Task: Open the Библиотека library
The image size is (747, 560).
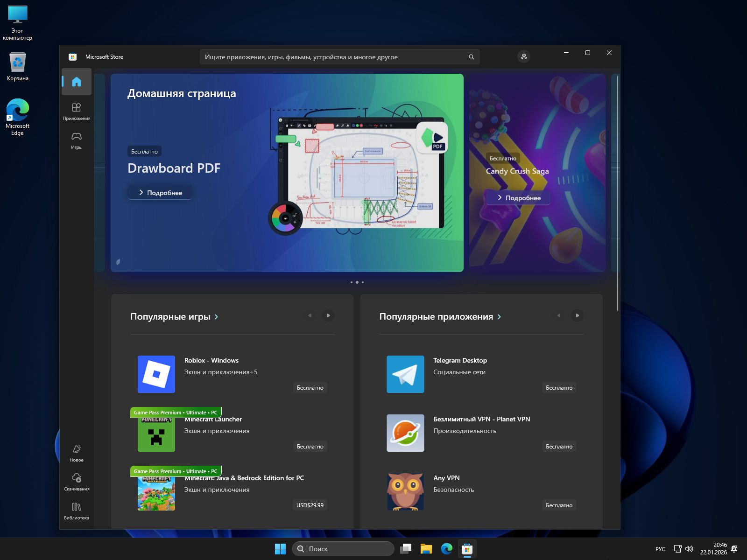Action: pyautogui.click(x=77, y=511)
